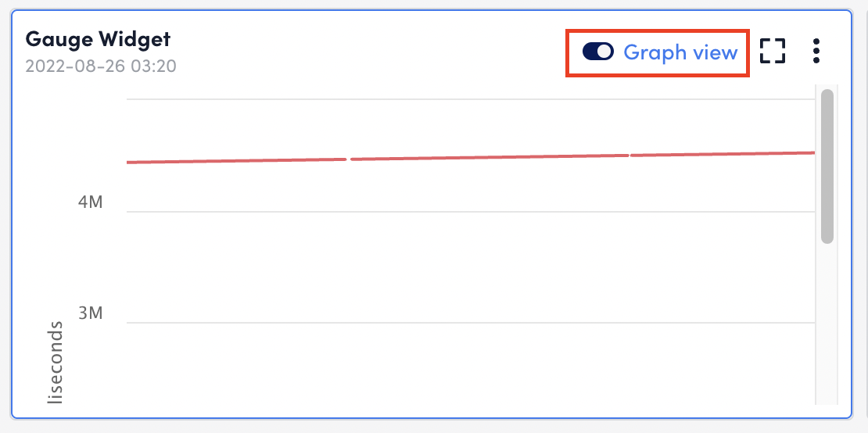Click the 2022-08-26 03:20 timestamp
Viewport: 868px width, 433px height.
point(101,66)
